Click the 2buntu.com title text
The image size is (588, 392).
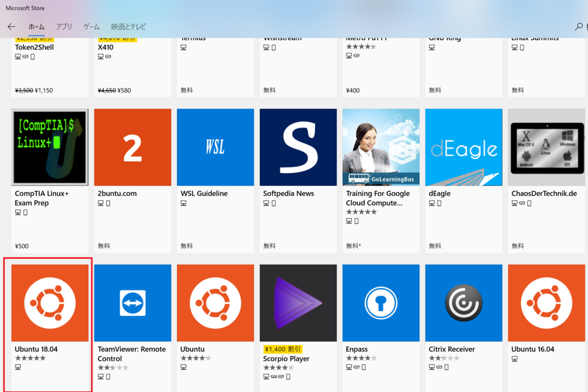click(x=117, y=193)
